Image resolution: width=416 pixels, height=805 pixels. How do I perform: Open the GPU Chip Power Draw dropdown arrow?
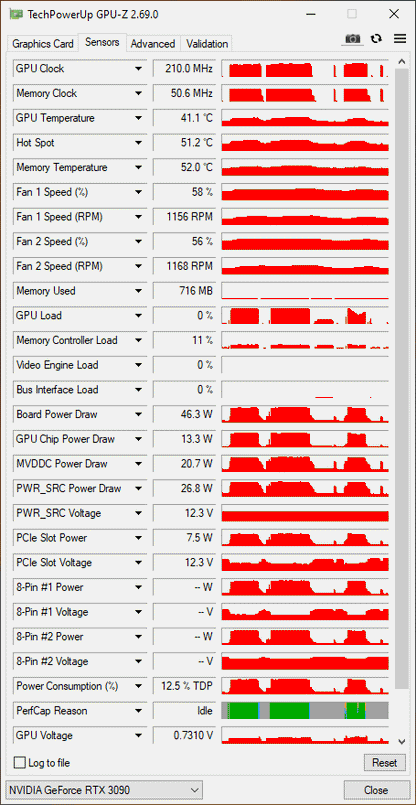[138, 439]
